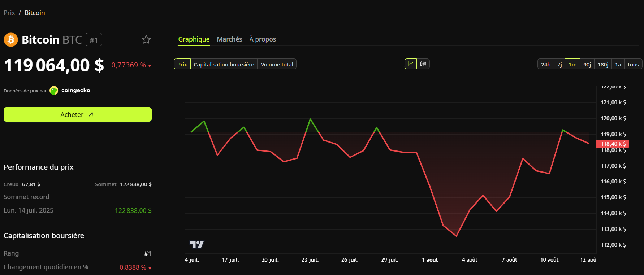Image resolution: width=644 pixels, height=275 pixels.
Task: Open the À propos tab
Action: click(263, 39)
